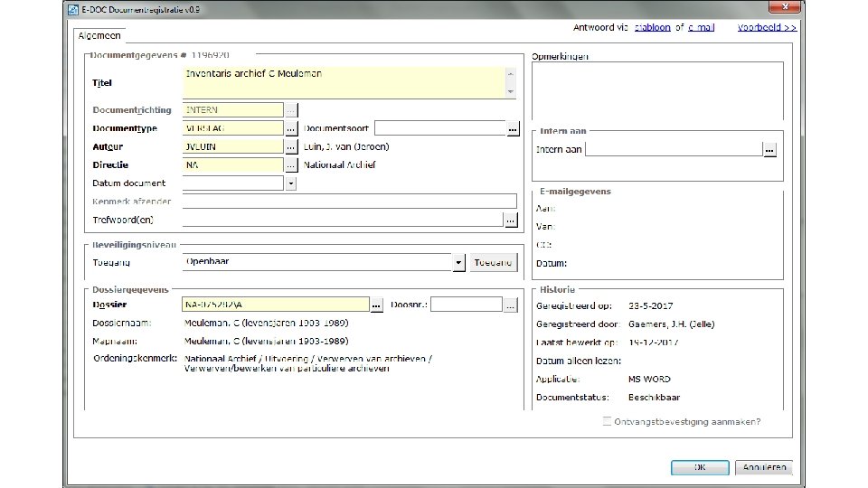Click Dossiernaam value Meuleman, C (levensjaren 1903-1989)
The image size is (868, 488).
(266, 324)
